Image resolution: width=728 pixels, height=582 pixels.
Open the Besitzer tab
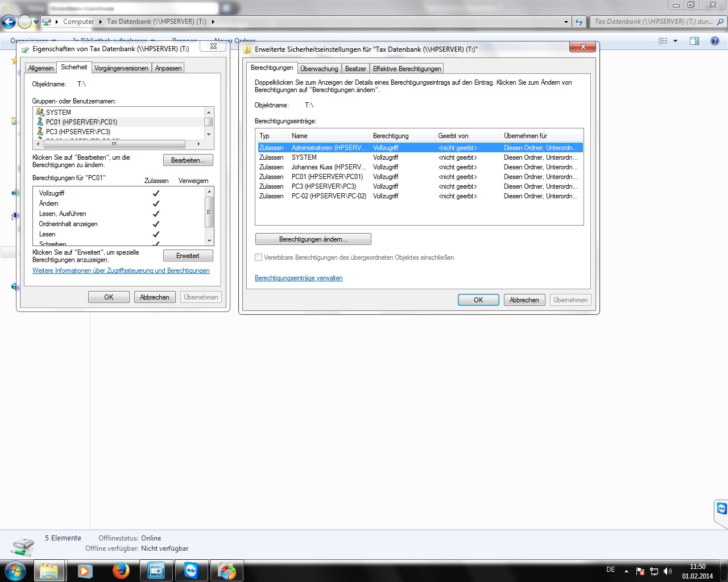pyautogui.click(x=355, y=69)
